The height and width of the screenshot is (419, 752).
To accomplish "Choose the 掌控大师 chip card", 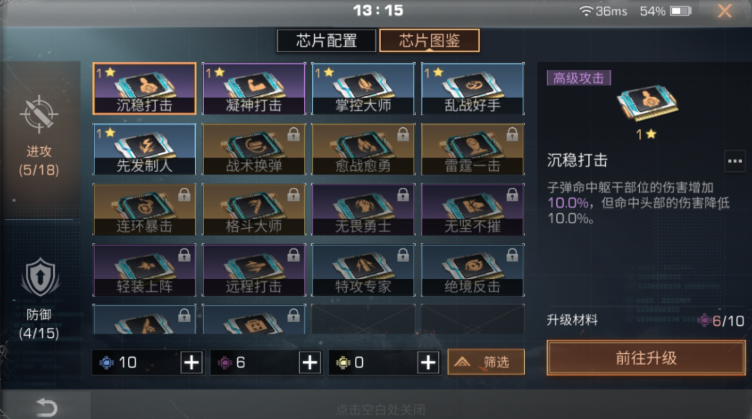I will [x=363, y=89].
